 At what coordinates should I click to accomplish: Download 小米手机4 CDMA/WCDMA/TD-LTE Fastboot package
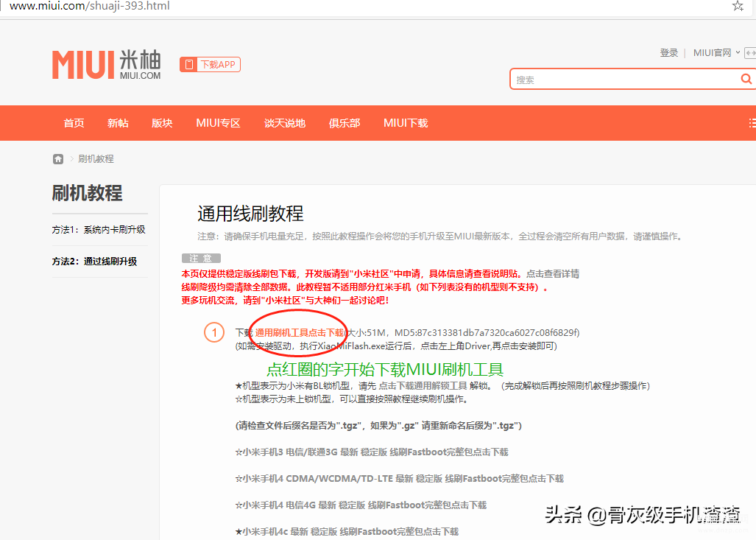(x=400, y=479)
